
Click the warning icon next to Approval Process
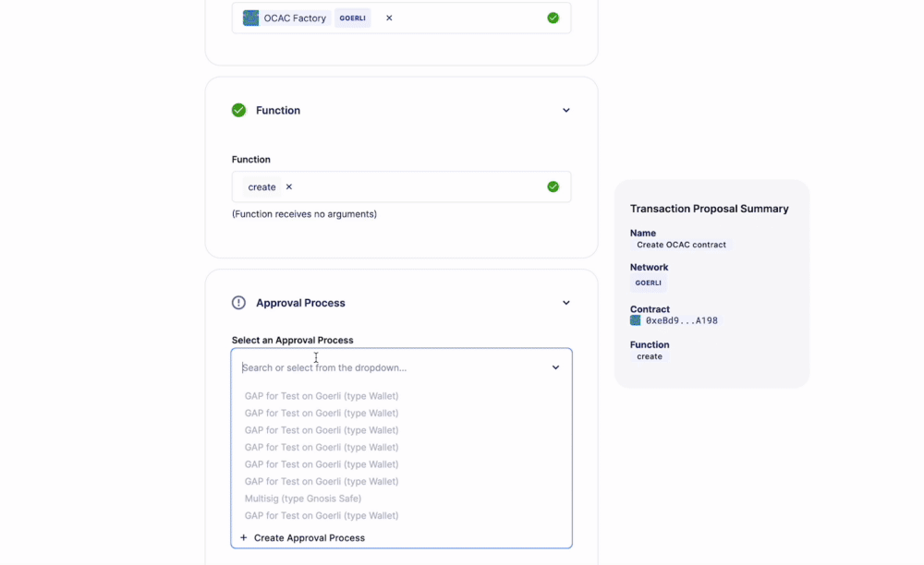pos(238,302)
